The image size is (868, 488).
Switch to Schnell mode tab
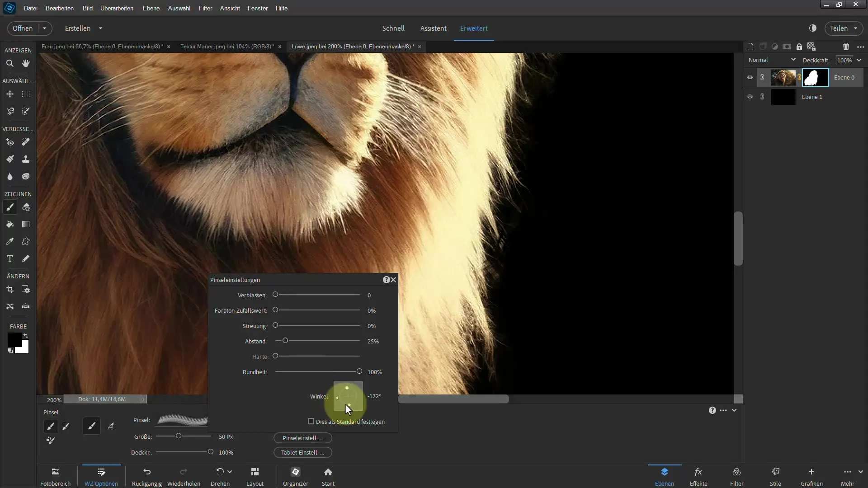click(x=393, y=28)
